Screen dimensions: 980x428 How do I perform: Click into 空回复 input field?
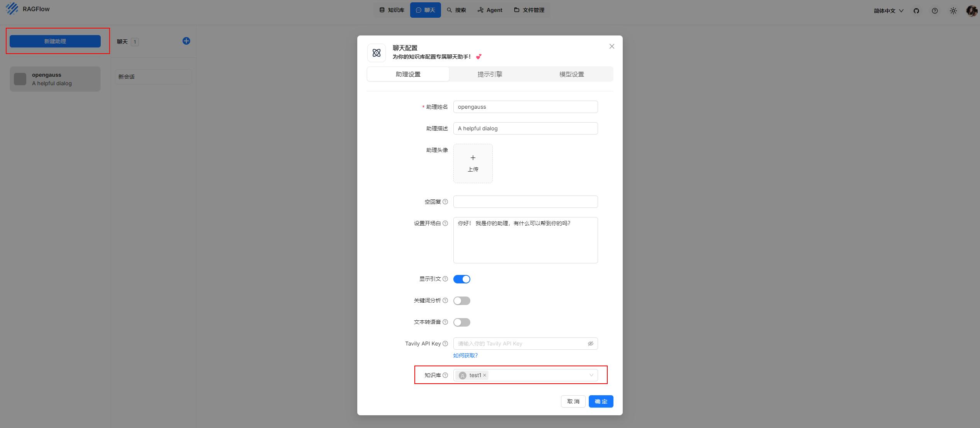(x=525, y=202)
